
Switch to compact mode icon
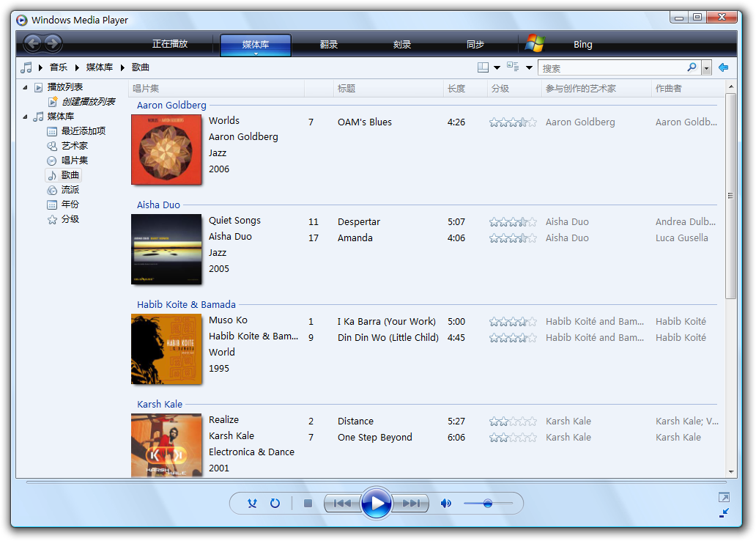click(724, 513)
